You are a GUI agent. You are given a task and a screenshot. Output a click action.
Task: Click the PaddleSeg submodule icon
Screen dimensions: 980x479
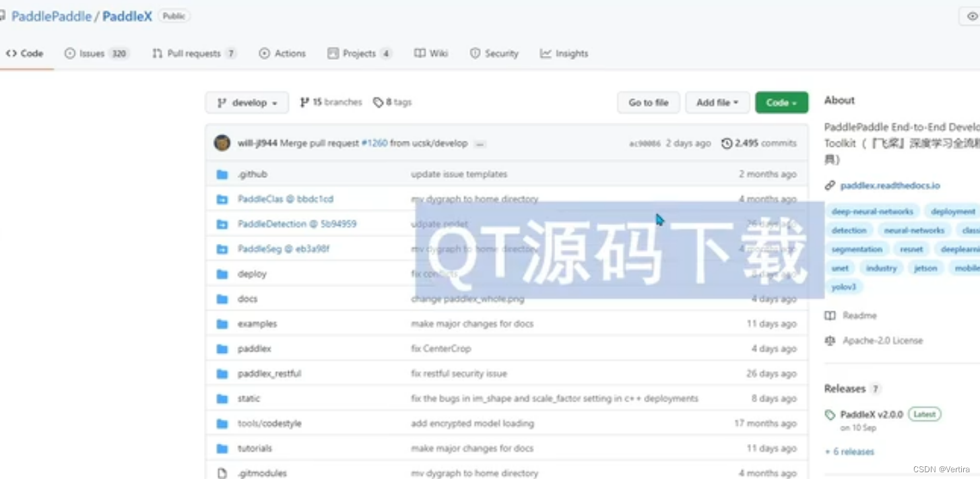[222, 249]
